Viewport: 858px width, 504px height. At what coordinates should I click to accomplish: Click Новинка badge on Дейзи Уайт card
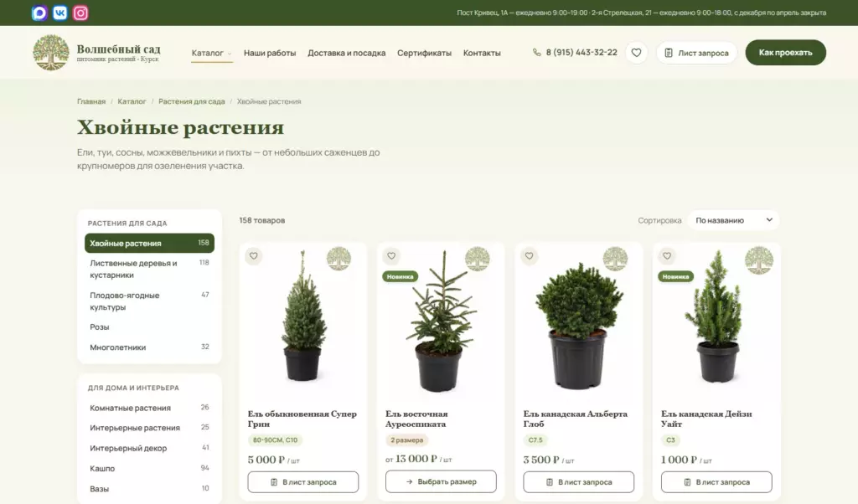(676, 276)
